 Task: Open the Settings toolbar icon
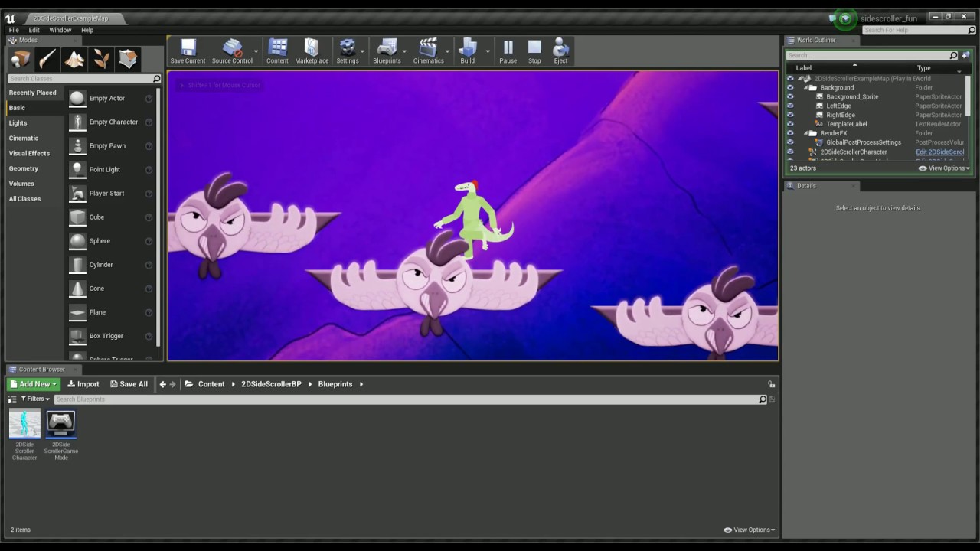(x=348, y=51)
